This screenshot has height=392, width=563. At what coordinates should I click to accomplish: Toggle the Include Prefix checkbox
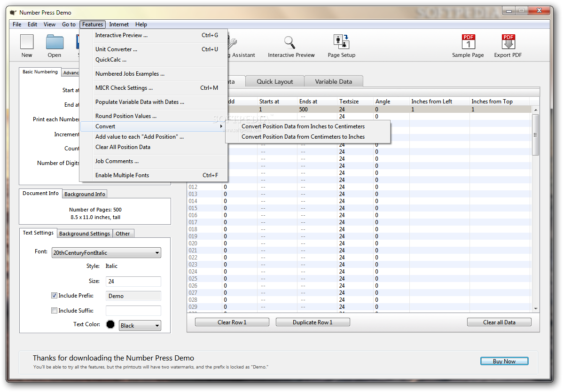(54, 296)
